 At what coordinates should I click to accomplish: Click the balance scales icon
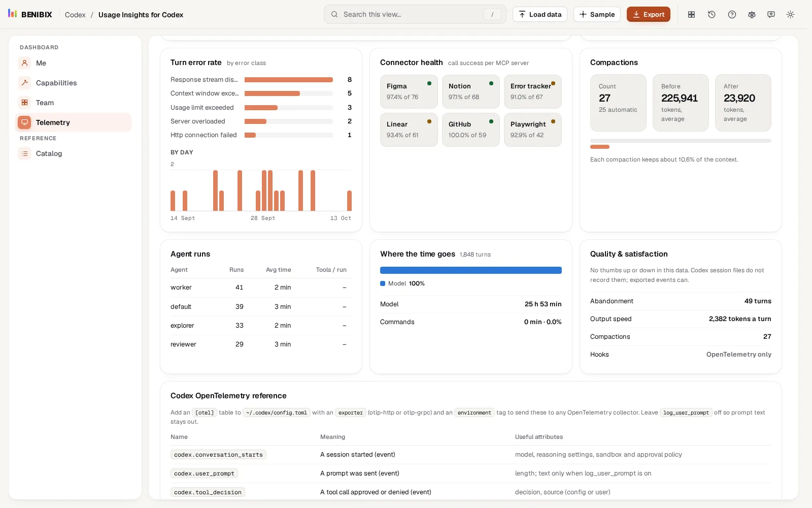point(752,15)
